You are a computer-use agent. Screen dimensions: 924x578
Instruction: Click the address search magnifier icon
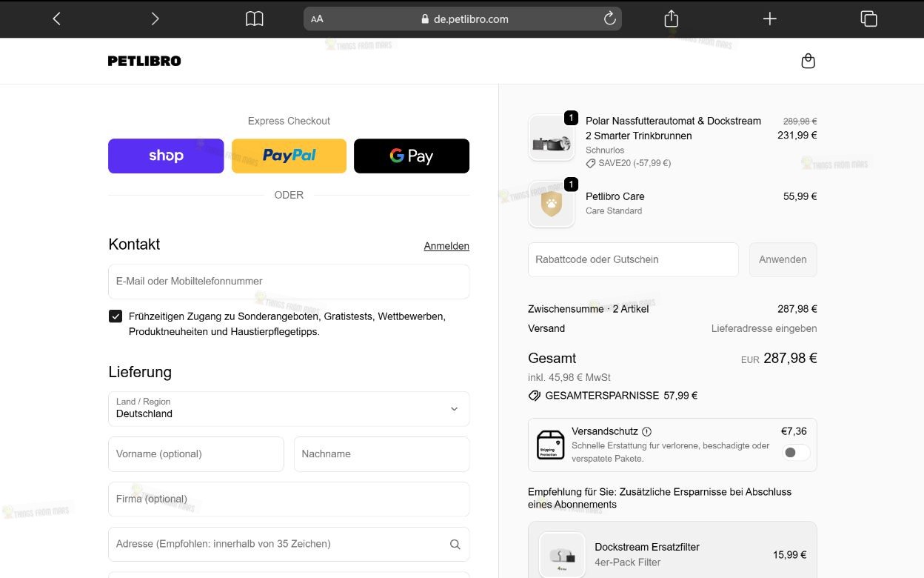pyautogui.click(x=455, y=544)
